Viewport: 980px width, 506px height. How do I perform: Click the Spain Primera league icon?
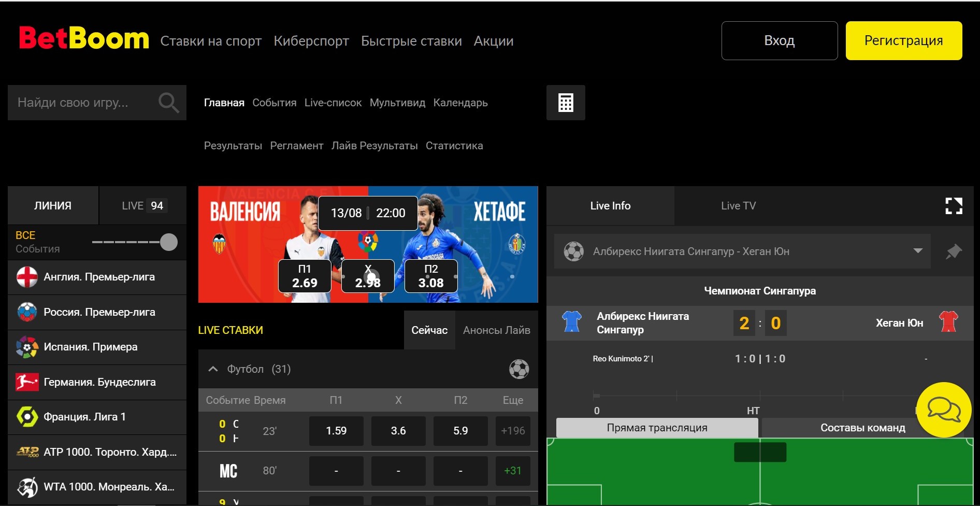pos(27,347)
